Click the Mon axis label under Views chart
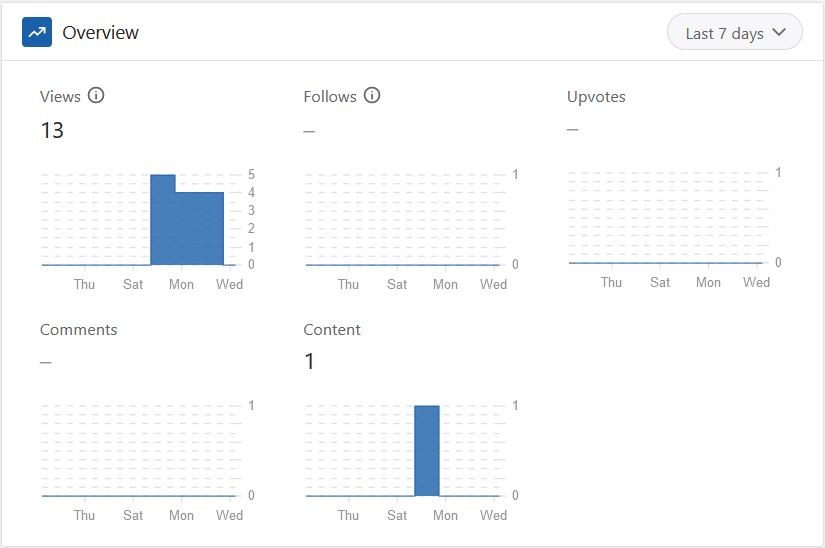This screenshot has width=825, height=548. click(x=182, y=285)
